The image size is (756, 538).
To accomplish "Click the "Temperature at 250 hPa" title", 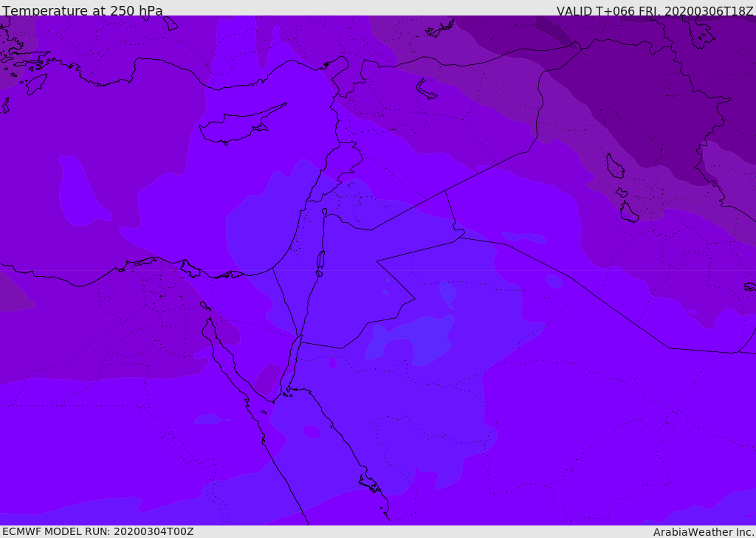I will point(83,10).
